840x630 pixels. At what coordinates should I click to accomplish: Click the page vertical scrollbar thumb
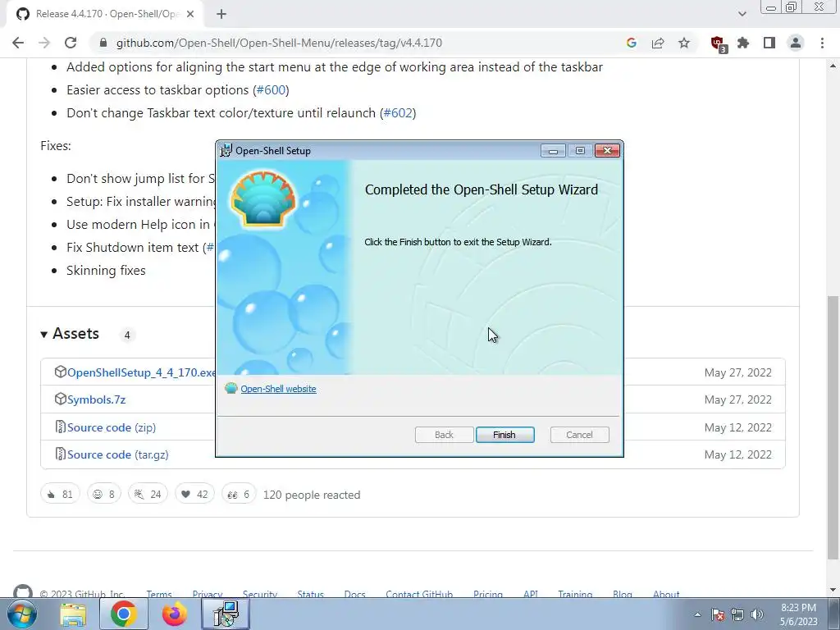pyautogui.click(x=833, y=426)
